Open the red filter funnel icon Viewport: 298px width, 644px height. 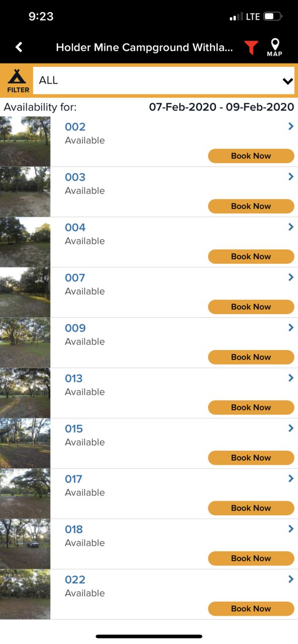tap(251, 48)
